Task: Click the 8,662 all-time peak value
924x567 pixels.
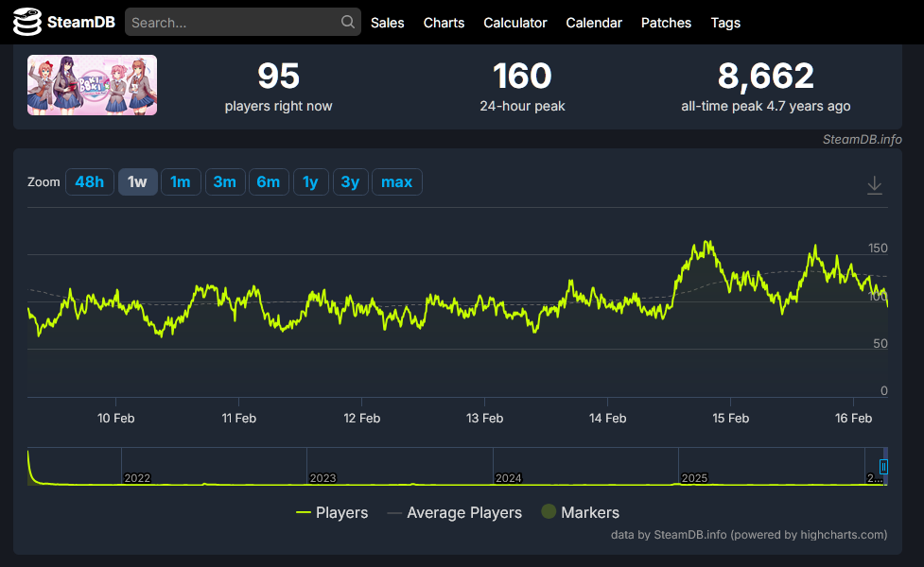Action: click(x=765, y=76)
